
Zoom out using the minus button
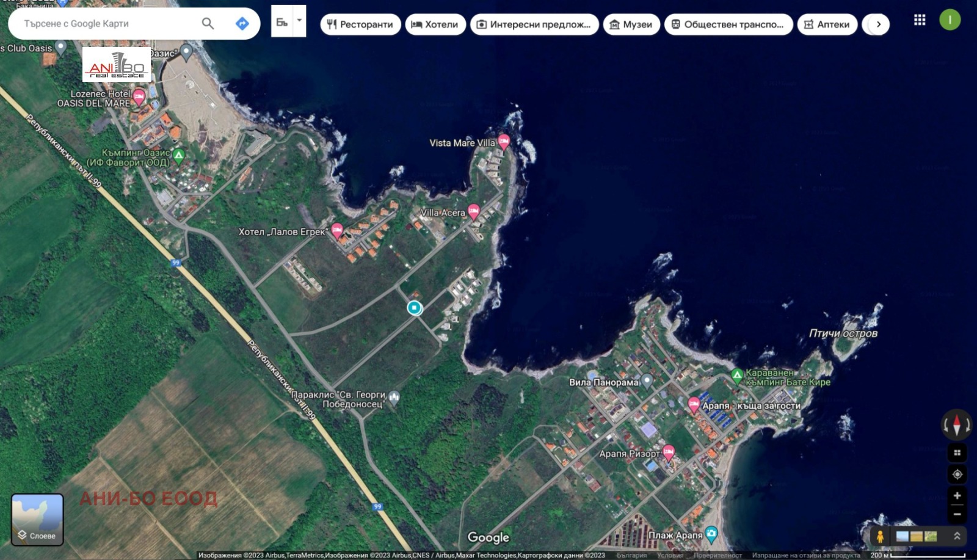click(957, 515)
